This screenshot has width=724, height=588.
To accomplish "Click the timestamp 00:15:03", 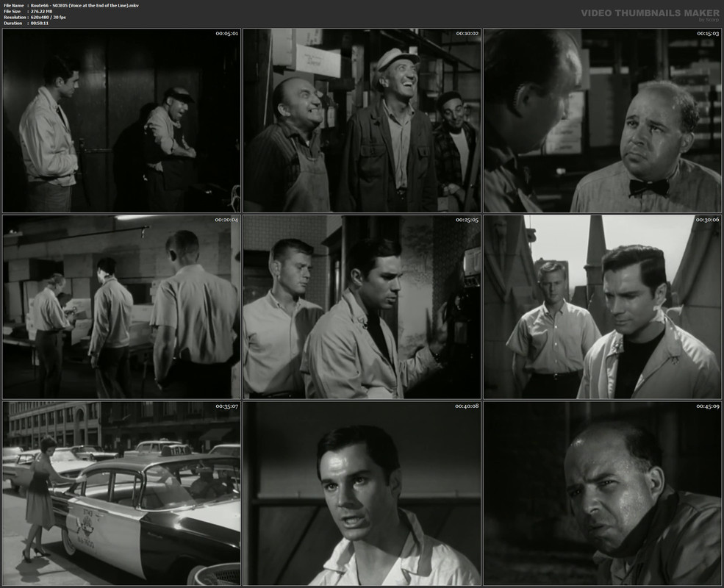I will tap(708, 34).
